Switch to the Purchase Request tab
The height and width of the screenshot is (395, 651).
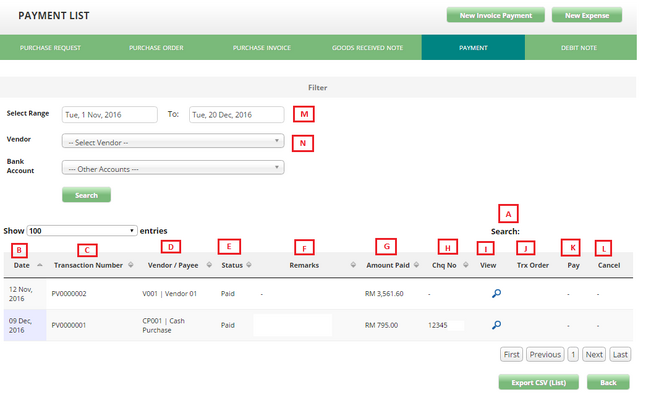[x=50, y=48]
